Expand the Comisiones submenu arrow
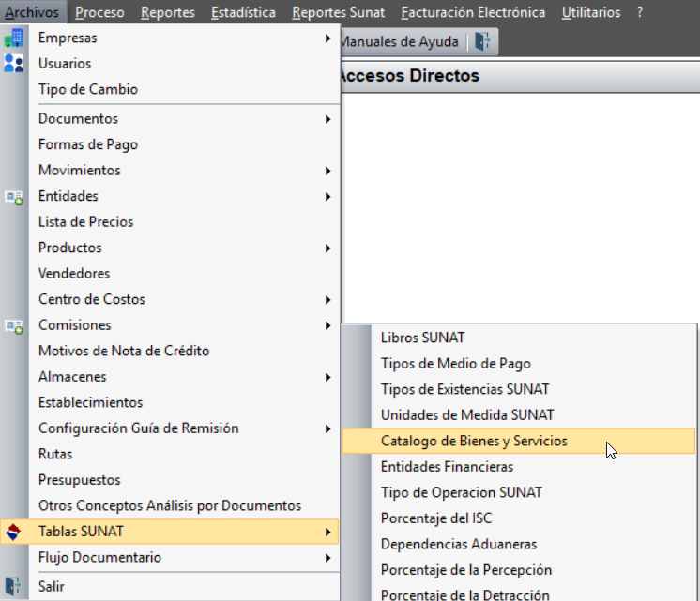 pyautogui.click(x=327, y=325)
